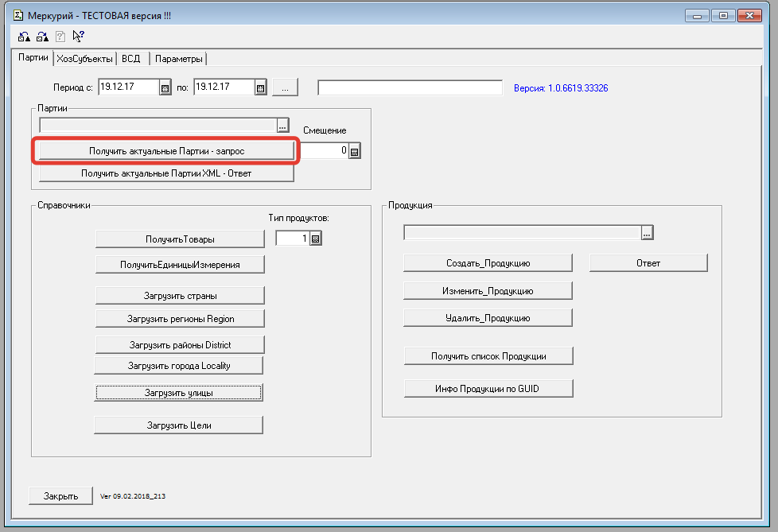Close the Меркурий window with red X
This screenshot has width=778, height=532.
coord(749,16)
